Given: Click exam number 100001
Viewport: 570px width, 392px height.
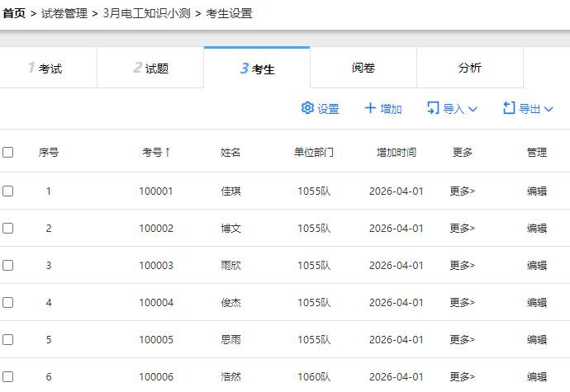Looking at the screenshot, I should click(156, 191).
